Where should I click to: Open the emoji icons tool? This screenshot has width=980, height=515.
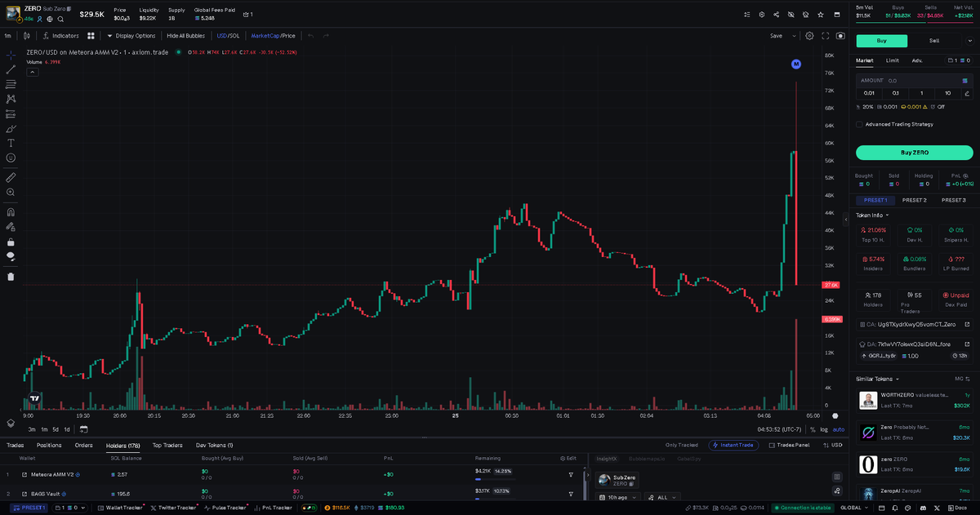point(11,158)
